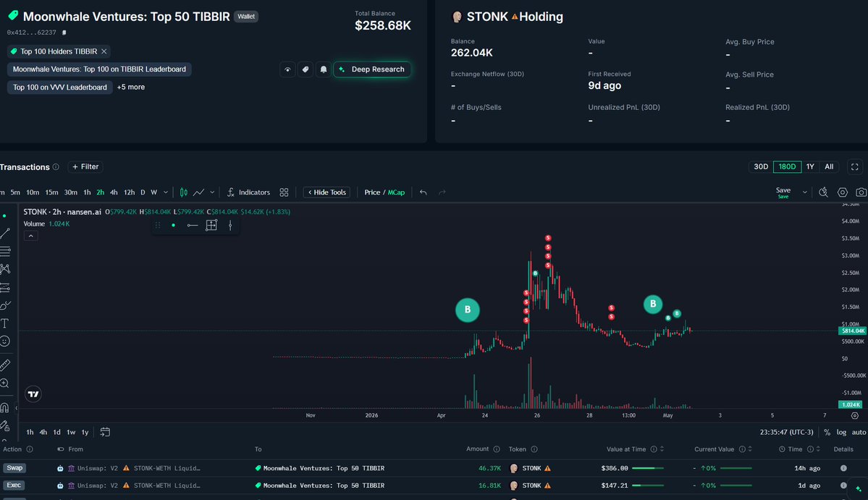Toggle auto scale on the chart
868x500 pixels.
coord(859,432)
